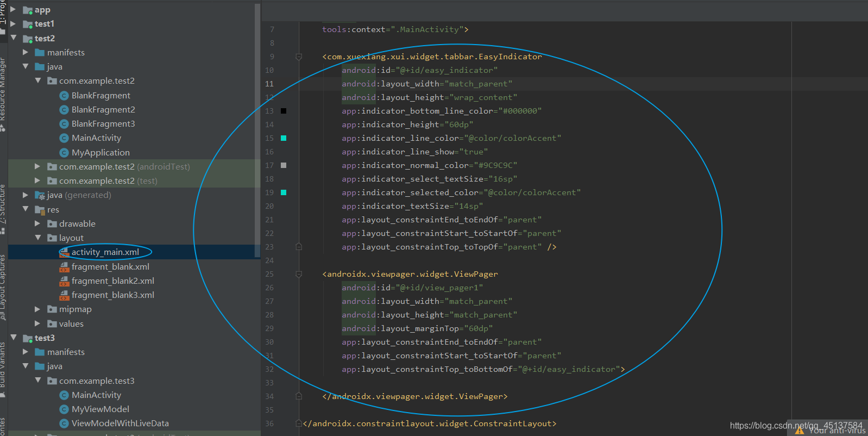The height and width of the screenshot is (436, 868).
Task: Click mipmap folder icon
Action: 52,309
